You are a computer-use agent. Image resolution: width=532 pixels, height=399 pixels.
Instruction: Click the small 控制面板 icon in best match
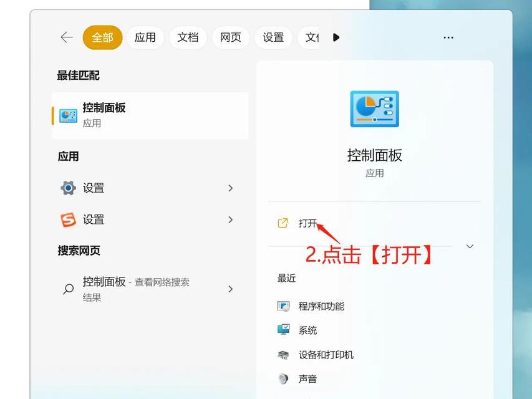coord(68,116)
